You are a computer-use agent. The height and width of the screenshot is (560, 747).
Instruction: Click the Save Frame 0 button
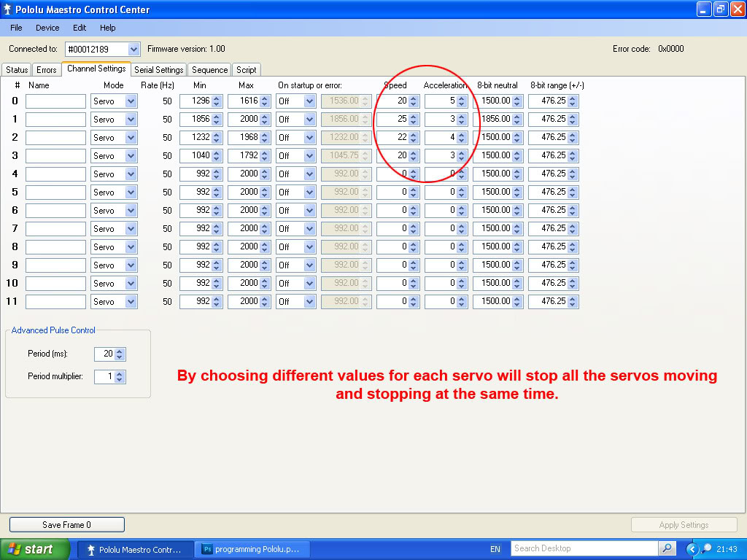[x=66, y=525]
